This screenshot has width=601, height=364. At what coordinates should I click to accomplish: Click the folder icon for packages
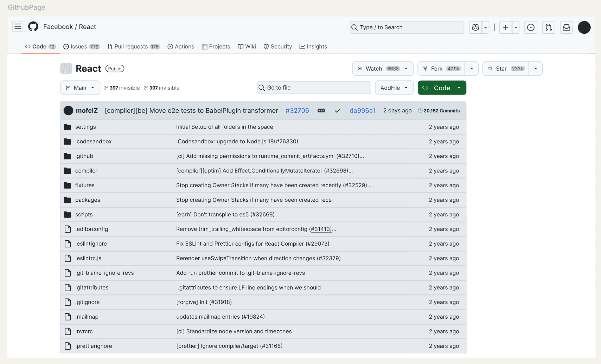68,200
